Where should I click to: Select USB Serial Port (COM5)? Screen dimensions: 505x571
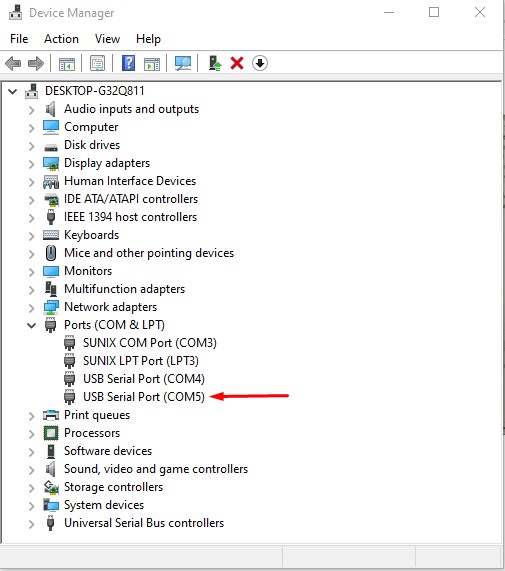tap(144, 397)
